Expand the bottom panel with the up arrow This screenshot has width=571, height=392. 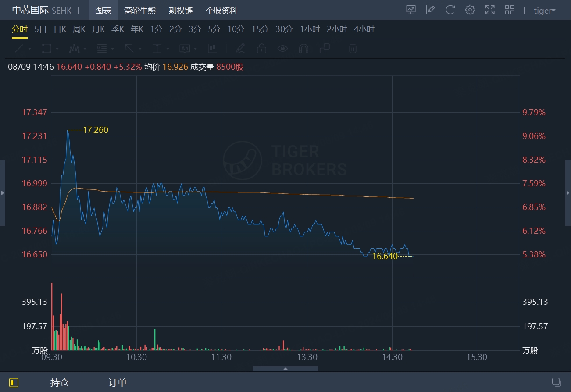tap(285, 369)
